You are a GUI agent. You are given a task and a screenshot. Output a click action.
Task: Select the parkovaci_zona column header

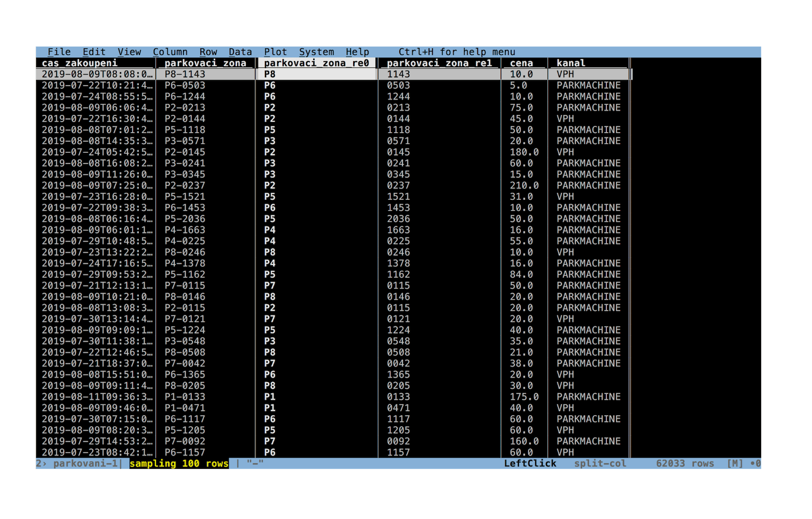click(205, 63)
